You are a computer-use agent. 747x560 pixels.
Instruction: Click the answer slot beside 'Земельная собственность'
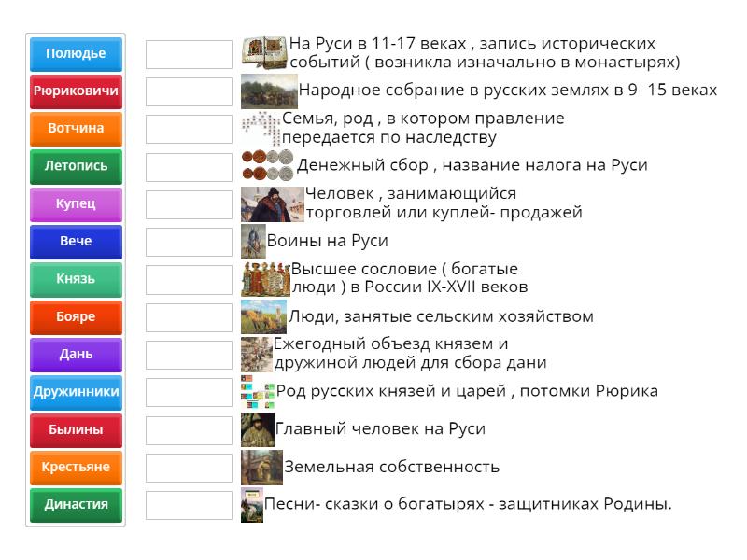pyautogui.click(x=189, y=468)
